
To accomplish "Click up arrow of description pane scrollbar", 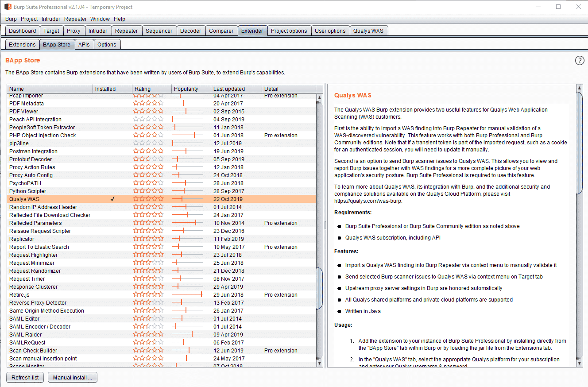I will [580, 88].
